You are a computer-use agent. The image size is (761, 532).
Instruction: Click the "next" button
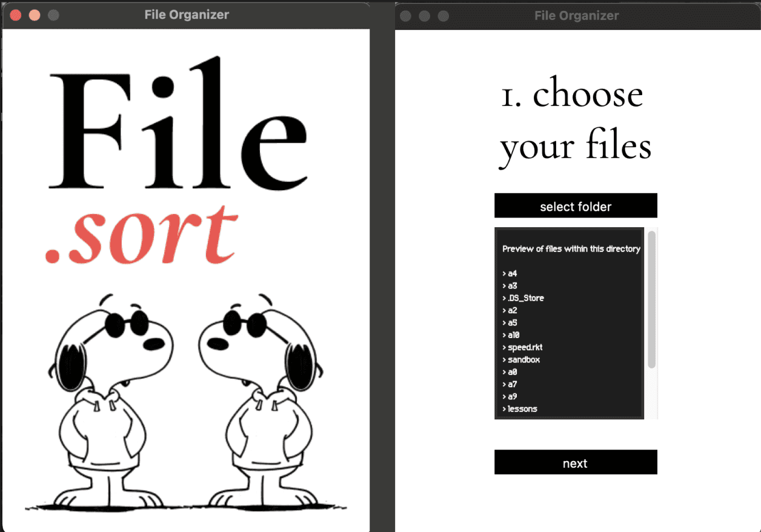tap(575, 462)
